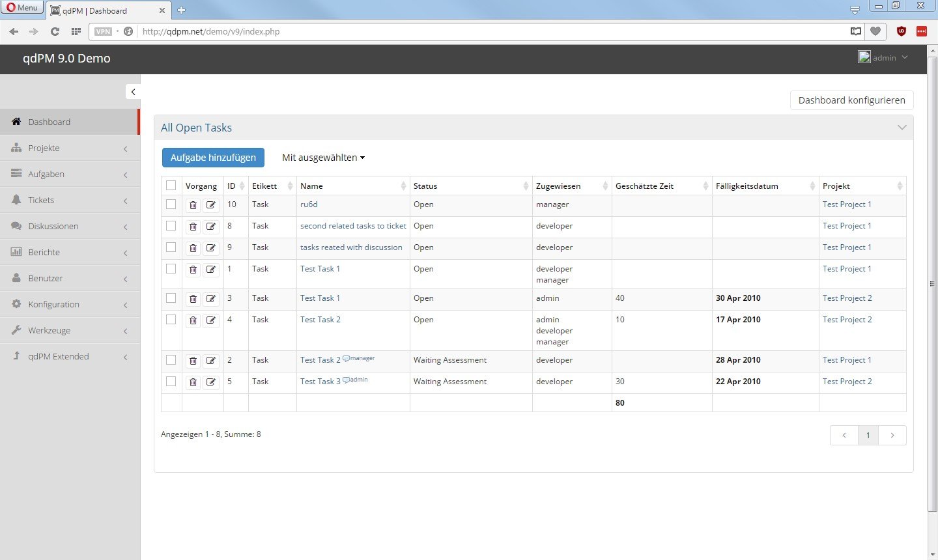Click trash icon for second related tasks to ticket
Image resolution: width=938 pixels, height=560 pixels.
point(193,227)
